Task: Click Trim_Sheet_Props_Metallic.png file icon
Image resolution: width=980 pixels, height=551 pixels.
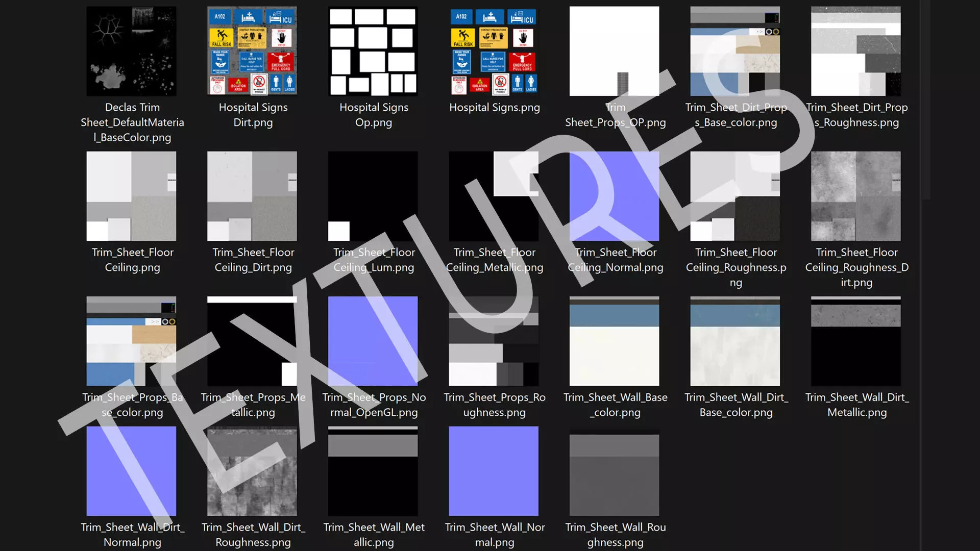Action: [x=252, y=341]
